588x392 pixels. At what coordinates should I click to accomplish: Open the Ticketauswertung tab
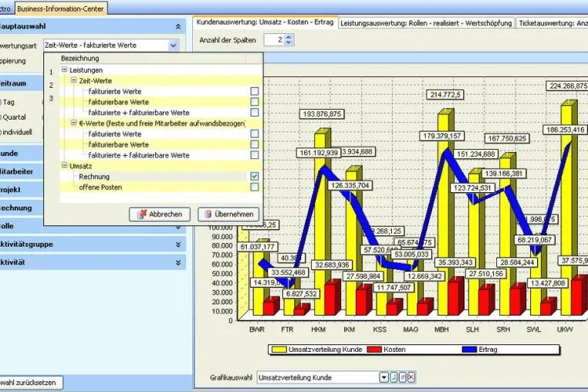pos(552,23)
